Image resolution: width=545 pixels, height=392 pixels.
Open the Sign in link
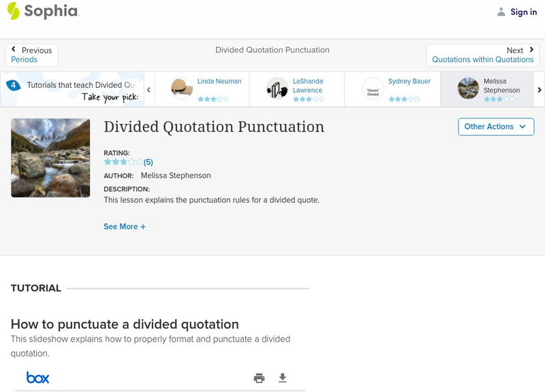coord(523,12)
